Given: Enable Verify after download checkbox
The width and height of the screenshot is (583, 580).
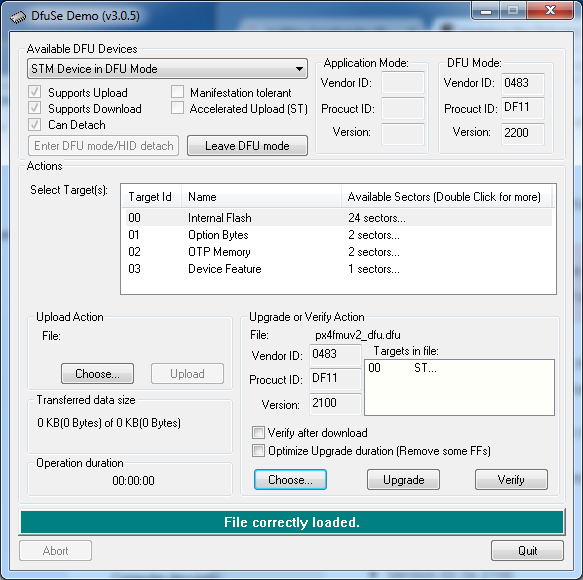Looking at the screenshot, I should pyautogui.click(x=258, y=433).
